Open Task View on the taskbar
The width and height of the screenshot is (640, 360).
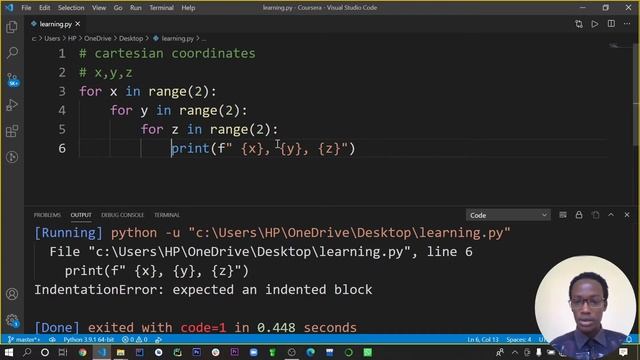(x=62, y=352)
